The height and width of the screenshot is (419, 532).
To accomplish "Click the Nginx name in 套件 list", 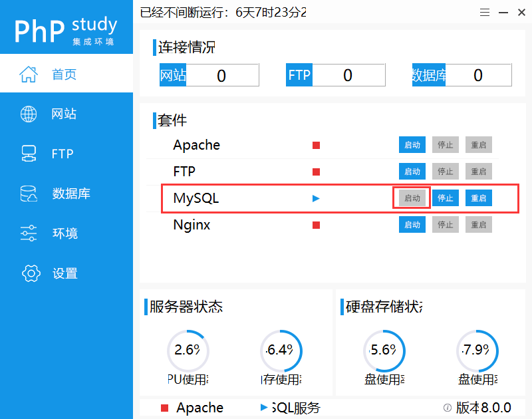I will (x=192, y=225).
